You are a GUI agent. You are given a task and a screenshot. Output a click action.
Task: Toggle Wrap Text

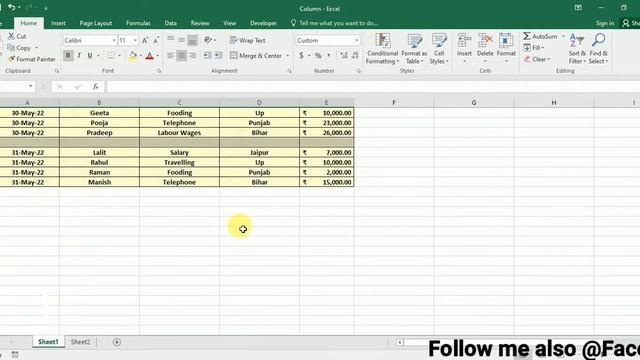tap(248, 40)
